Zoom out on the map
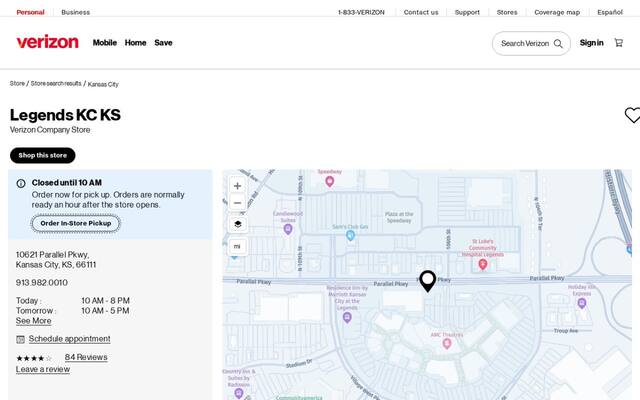The image size is (640, 400). 238,202
